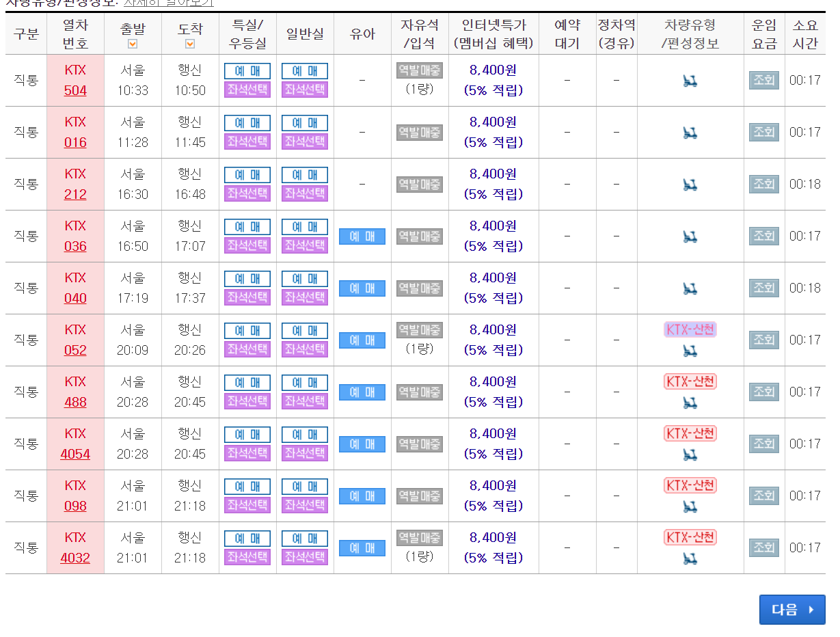The height and width of the screenshot is (637, 840).
Task: Click 역발매중 status for KTX 488
Action: pyautogui.click(x=420, y=392)
